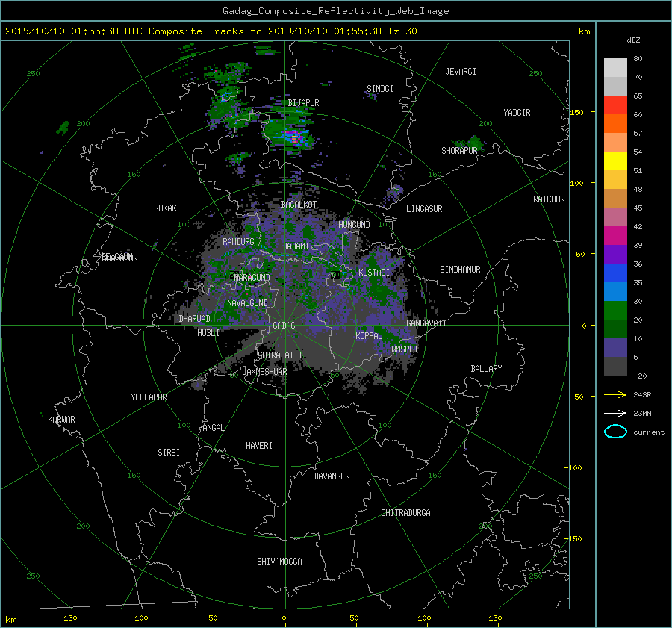Click the BAGALKOT city label
This screenshot has height=628, width=672.
[299, 205]
